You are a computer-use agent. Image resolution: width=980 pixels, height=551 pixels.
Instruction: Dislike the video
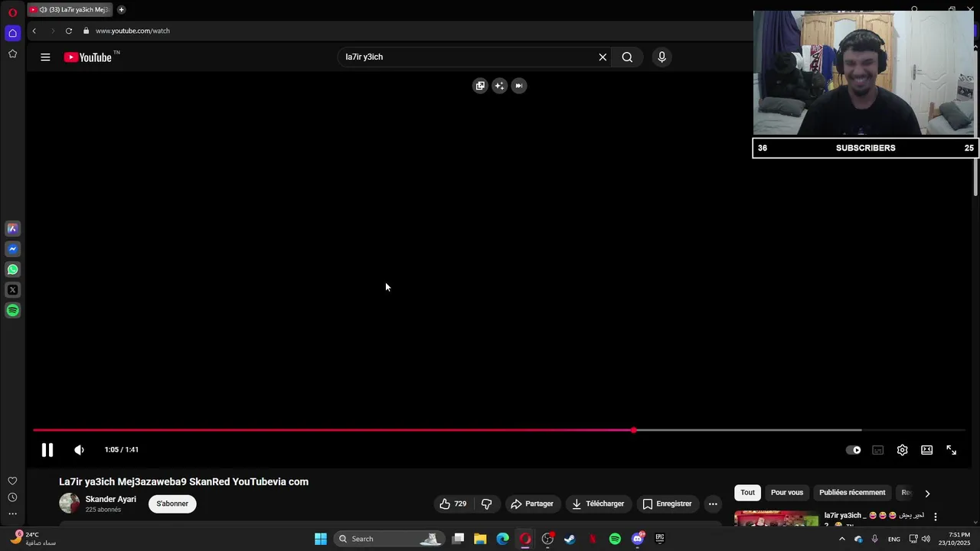(486, 504)
